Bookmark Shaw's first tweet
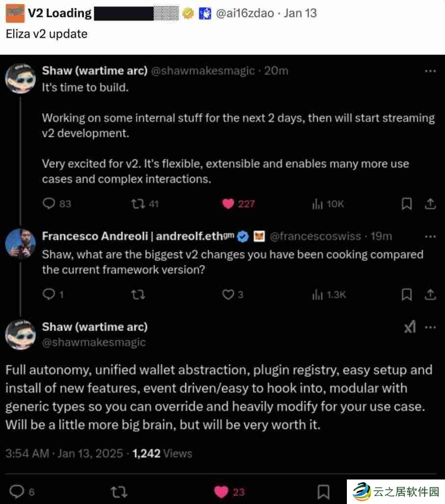This screenshot has width=445, height=504. (x=407, y=204)
